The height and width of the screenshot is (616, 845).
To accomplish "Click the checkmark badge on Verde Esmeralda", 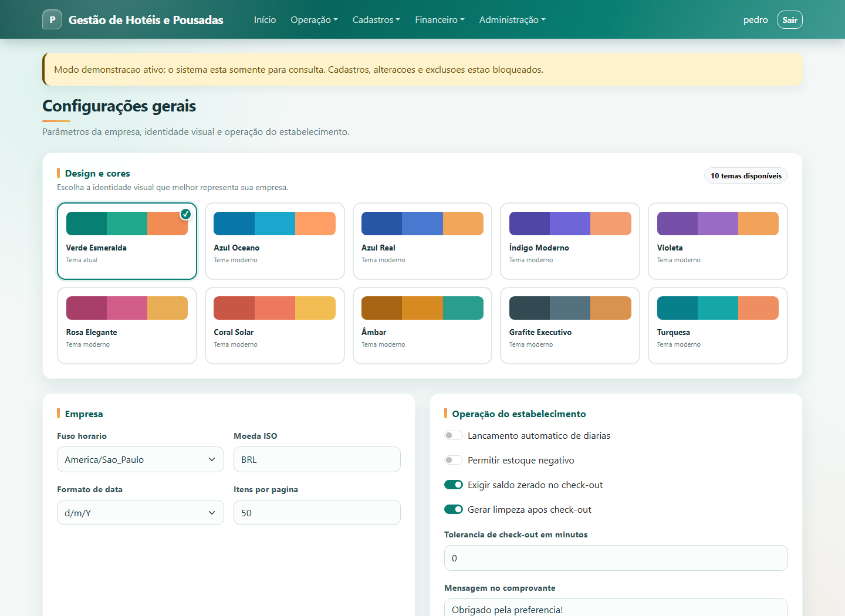I will tap(185, 214).
